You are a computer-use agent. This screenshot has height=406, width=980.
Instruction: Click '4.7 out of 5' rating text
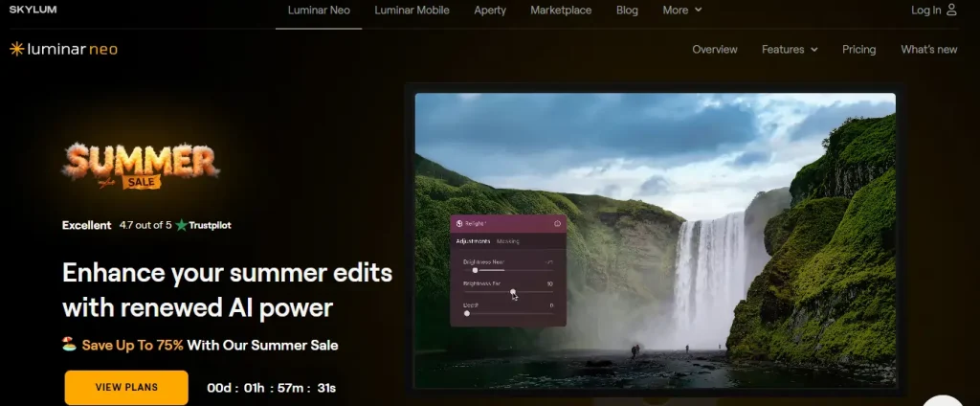pos(145,225)
